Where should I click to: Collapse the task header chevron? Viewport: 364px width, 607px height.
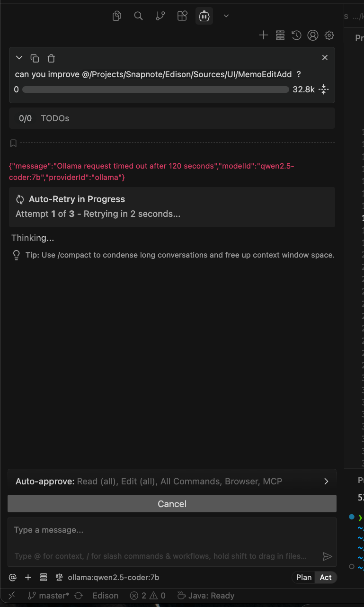pos(19,58)
